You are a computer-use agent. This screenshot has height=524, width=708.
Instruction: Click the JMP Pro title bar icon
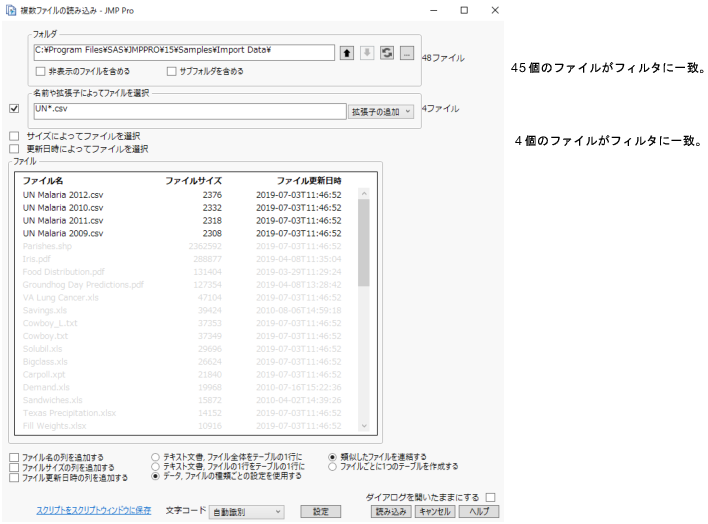pyautogui.click(x=10, y=10)
